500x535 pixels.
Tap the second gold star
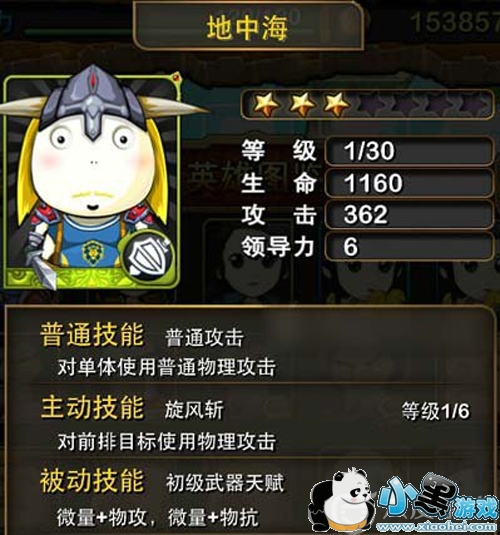tap(302, 103)
